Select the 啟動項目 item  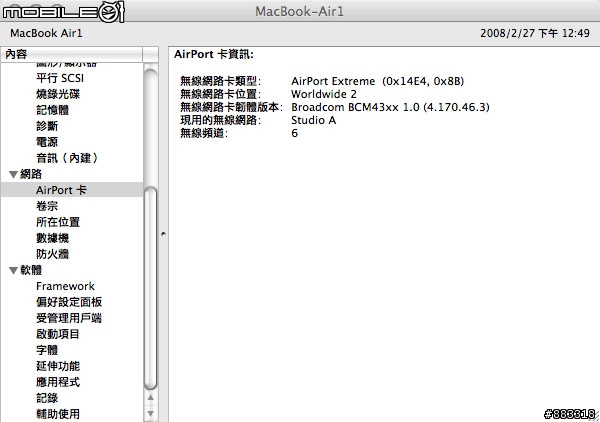tap(58, 334)
